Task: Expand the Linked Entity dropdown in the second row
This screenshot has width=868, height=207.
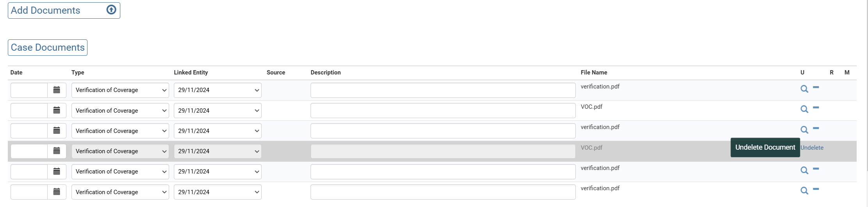Action: click(218, 111)
